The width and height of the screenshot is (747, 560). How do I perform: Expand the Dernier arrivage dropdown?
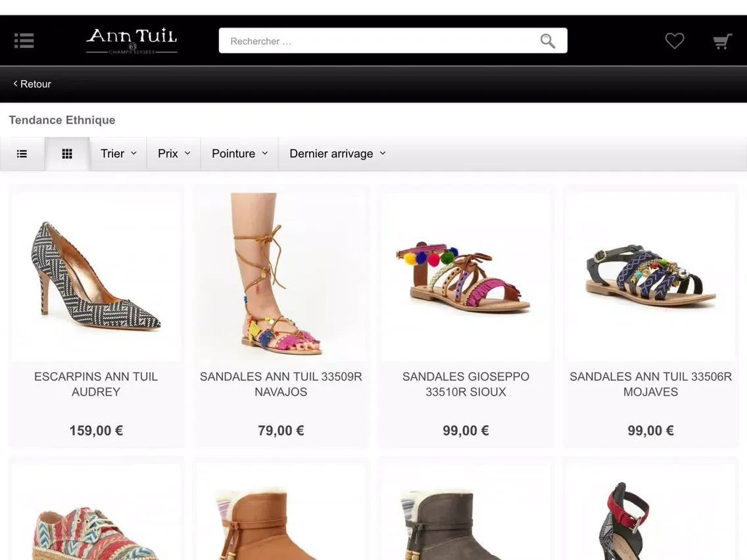pos(337,154)
